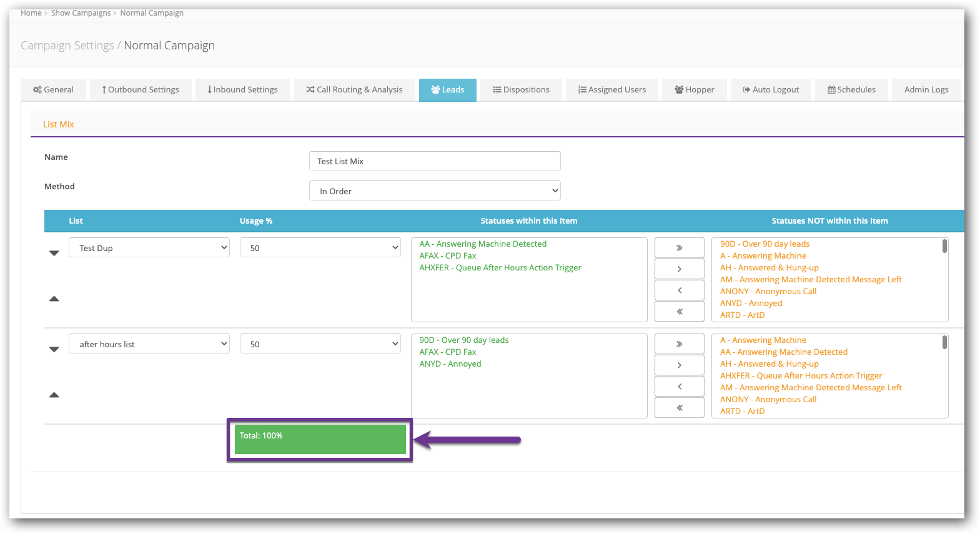Click the green Total 100% usage bar

(320, 440)
